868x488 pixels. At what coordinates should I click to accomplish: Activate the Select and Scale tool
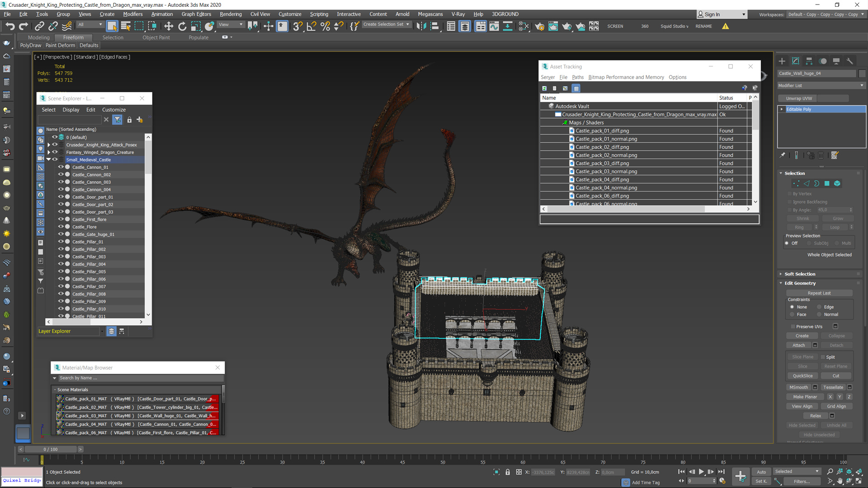coord(196,26)
